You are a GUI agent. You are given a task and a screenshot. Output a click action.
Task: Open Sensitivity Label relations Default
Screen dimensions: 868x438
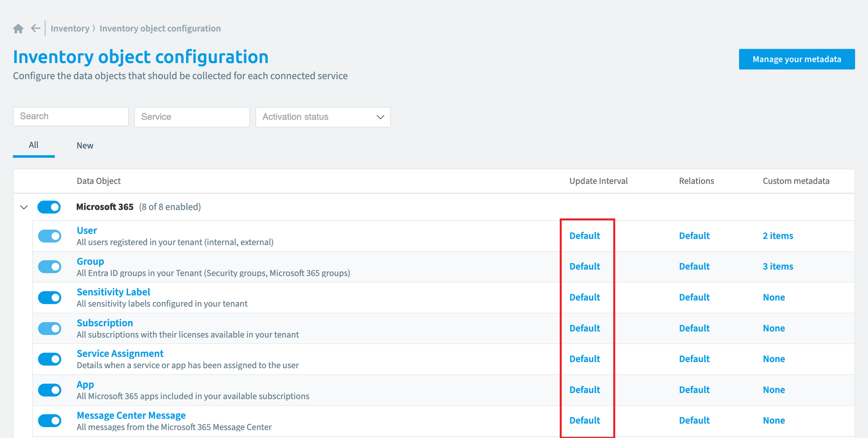(x=694, y=297)
